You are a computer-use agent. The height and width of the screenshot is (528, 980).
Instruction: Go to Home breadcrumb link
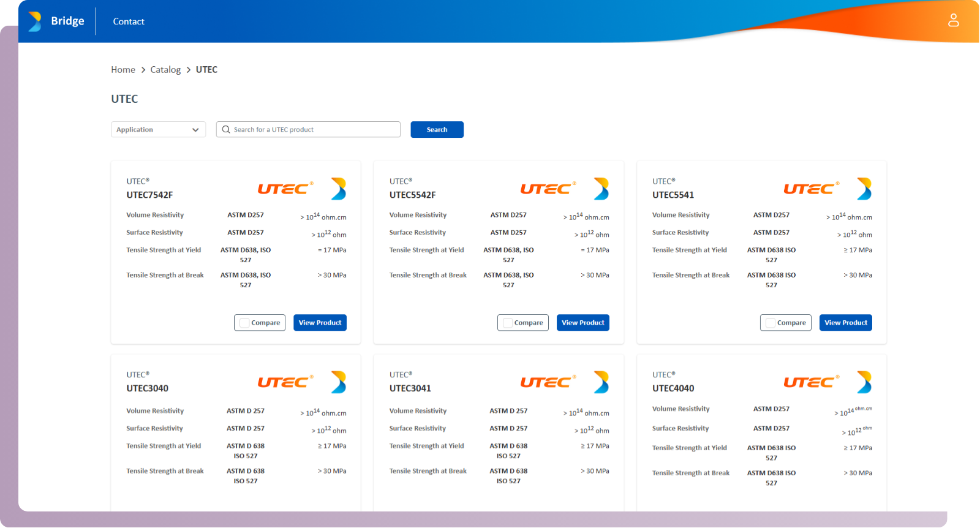(x=123, y=70)
